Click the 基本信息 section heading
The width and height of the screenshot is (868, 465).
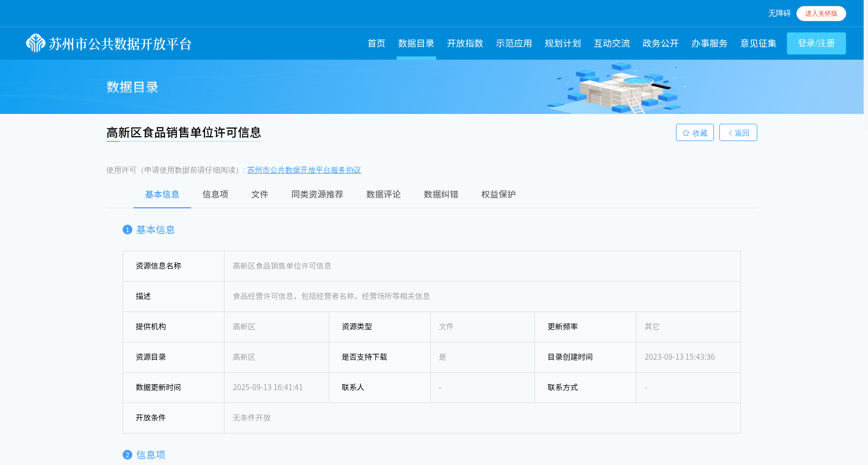156,230
